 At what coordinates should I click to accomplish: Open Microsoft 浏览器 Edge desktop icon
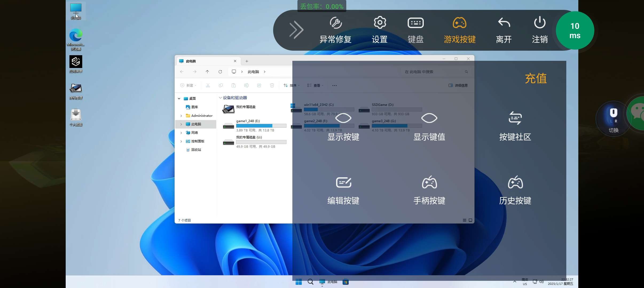76,39
